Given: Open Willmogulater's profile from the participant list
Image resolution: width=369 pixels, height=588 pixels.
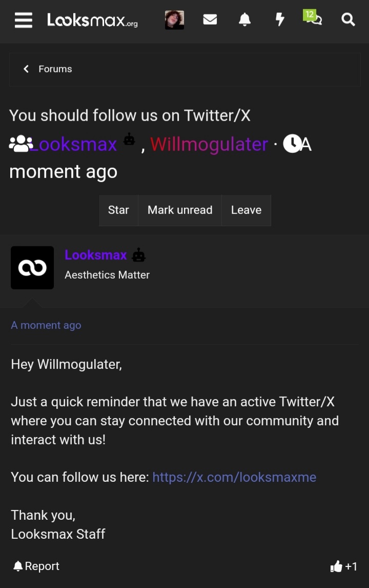Looking at the screenshot, I should 209,144.
